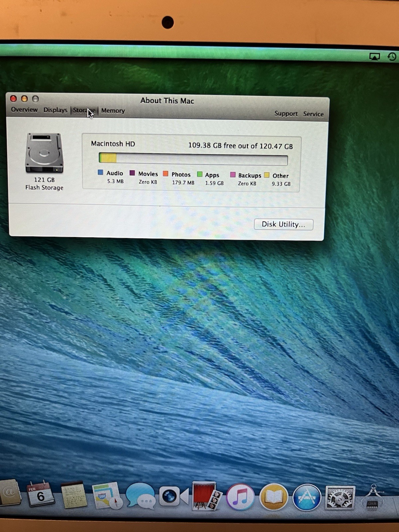This screenshot has width=399, height=532.
Task: Open the Displays tab
Action: 55,110
